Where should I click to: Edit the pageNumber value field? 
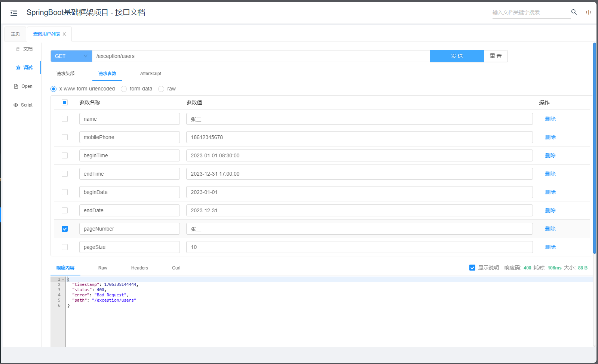click(x=359, y=229)
